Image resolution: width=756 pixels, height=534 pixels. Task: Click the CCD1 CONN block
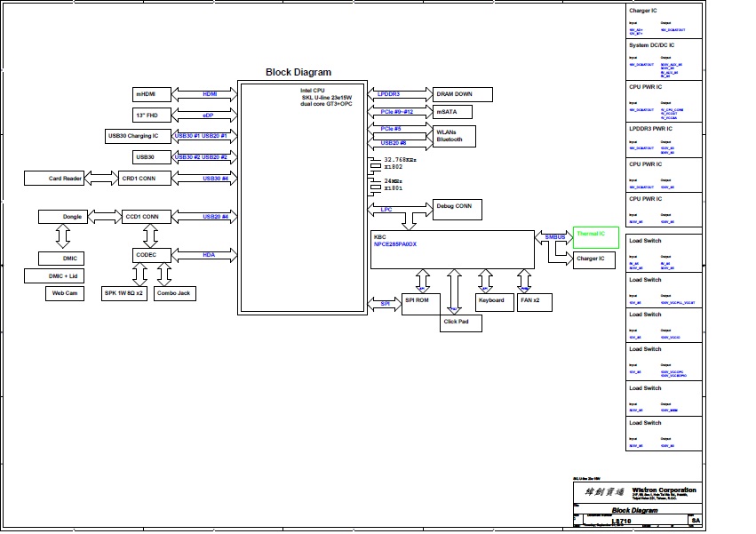[x=144, y=217]
